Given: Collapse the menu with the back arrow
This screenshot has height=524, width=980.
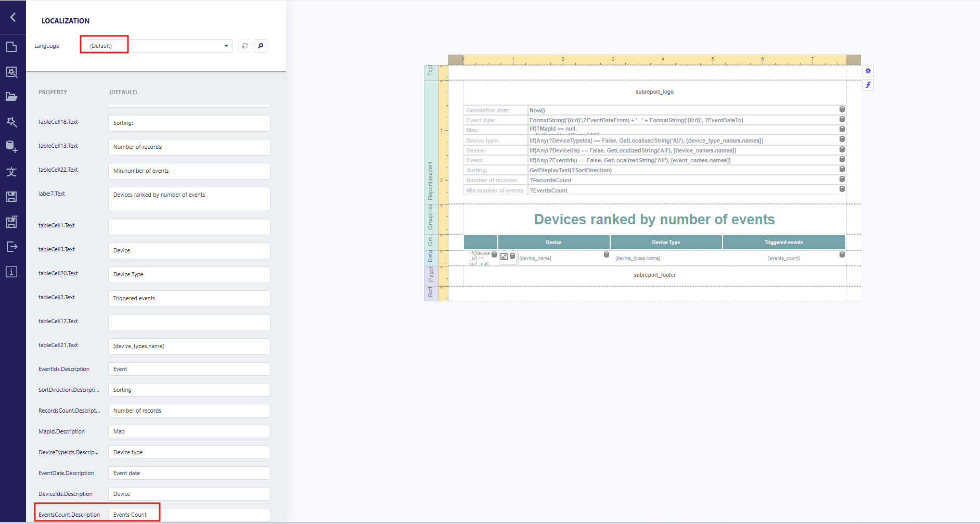Looking at the screenshot, I should 12,17.
